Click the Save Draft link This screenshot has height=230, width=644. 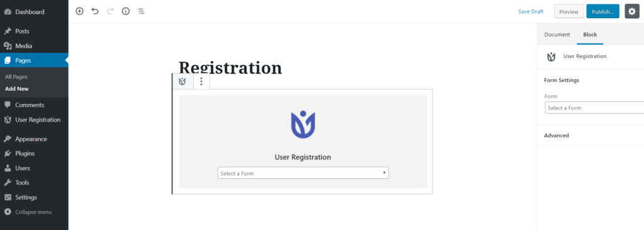(531, 11)
